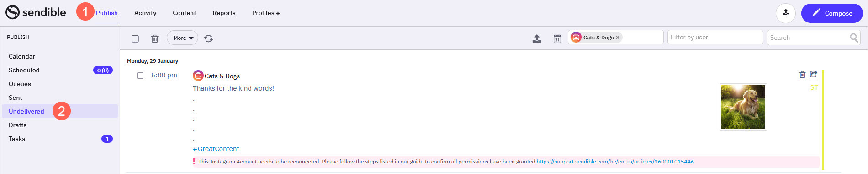Tick the select-all checkbox in toolbar
The height and width of the screenshot is (174, 868).
135,38
